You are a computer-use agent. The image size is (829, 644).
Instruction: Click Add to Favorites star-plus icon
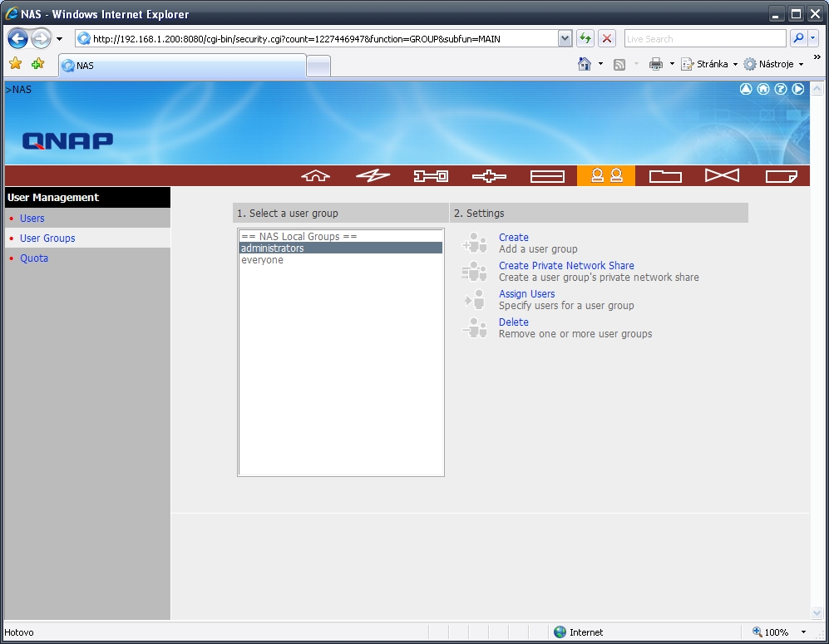pos(37,64)
